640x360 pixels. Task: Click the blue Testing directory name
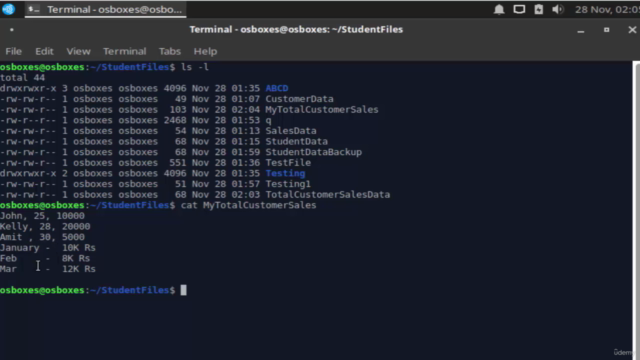click(x=285, y=173)
